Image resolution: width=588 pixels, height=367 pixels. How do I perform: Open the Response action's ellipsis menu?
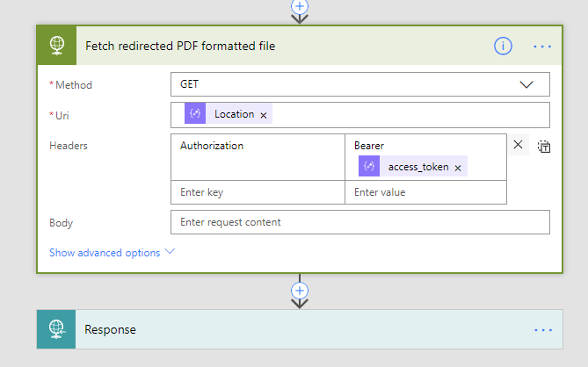click(x=542, y=329)
